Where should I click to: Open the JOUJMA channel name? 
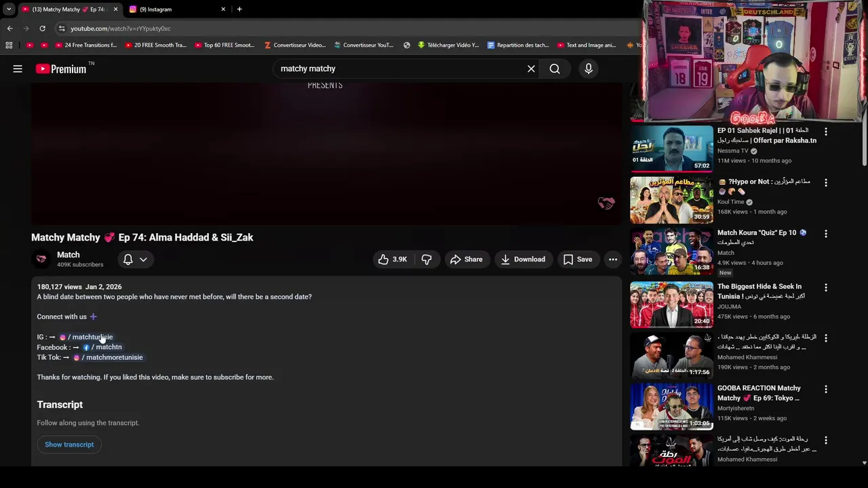pos(729,306)
